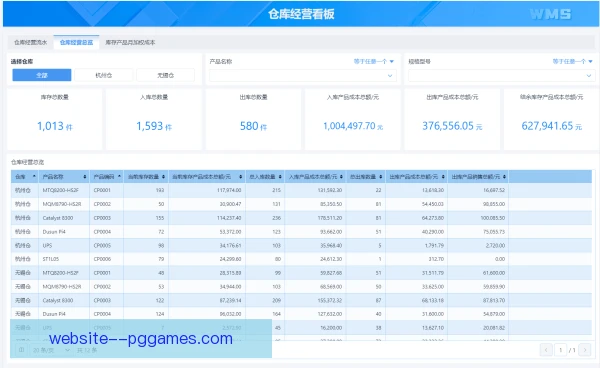The width and height of the screenshot is (600, 368).
Task: Select the 无锡仓 warehouse option
Action: 165,75
